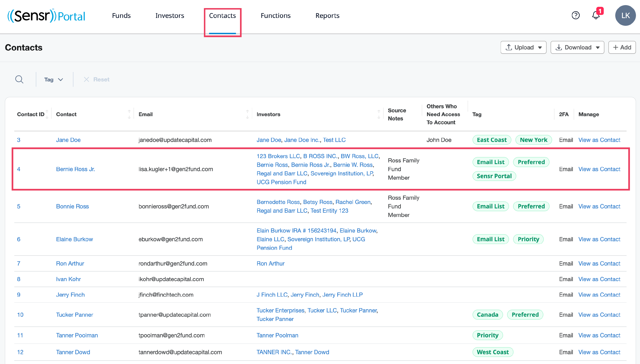Sort by Email column arrows
Image resolution: width=640 pixels, height=364 pixels.
click(x=247, y=114)
